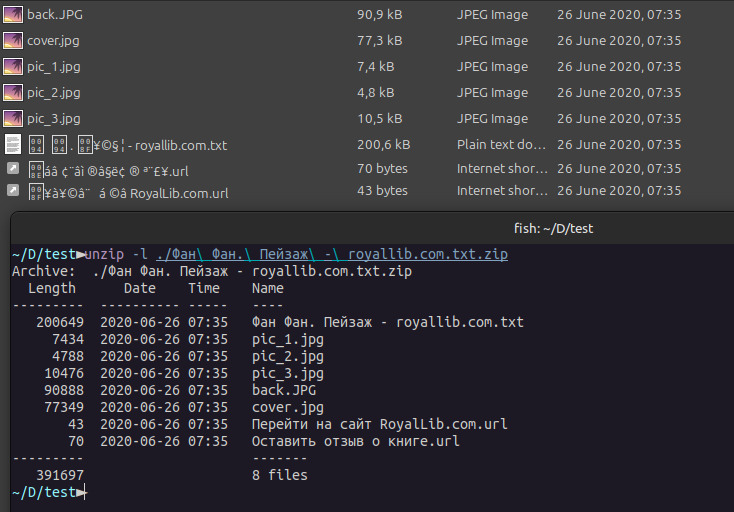
Task: Click the pic_1.jpg thumbnail icon
Action: click(13, 66)
